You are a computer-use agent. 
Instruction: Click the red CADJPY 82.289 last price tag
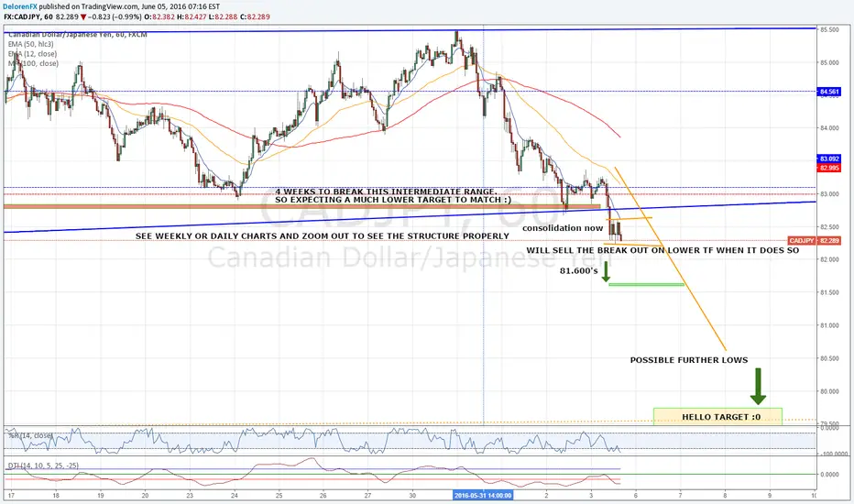pyautogui.click(x=815, y=240)
